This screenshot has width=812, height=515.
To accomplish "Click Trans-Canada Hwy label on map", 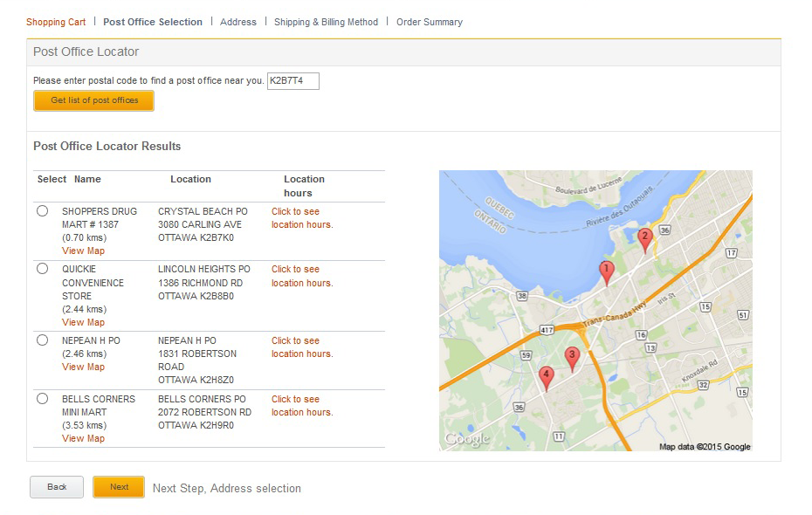I will coord(615,314).
